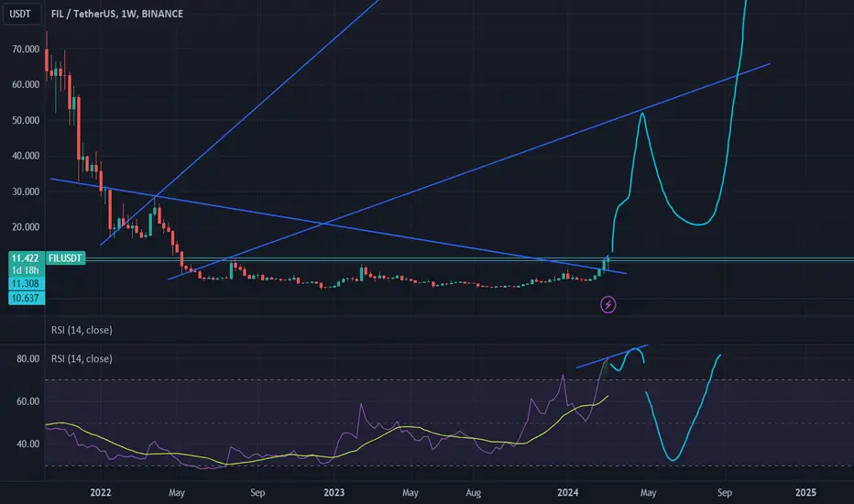
Task: Click the upper RSI (14, close) label
Action: click(x=82, y=330)
